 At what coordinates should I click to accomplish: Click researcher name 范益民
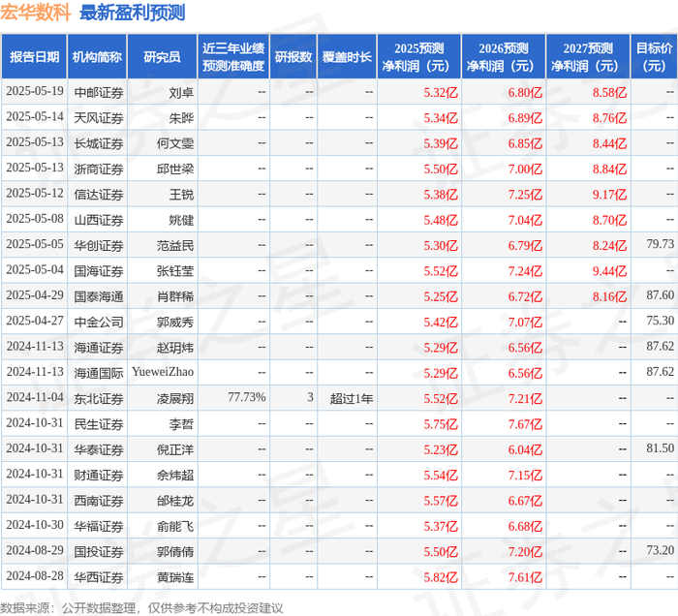175,245
